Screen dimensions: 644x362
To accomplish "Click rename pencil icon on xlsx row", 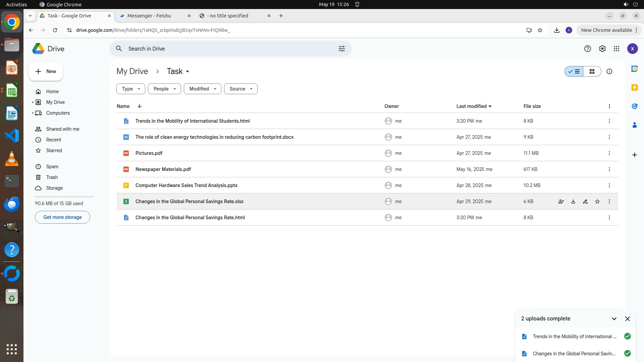I will (585, 201).
